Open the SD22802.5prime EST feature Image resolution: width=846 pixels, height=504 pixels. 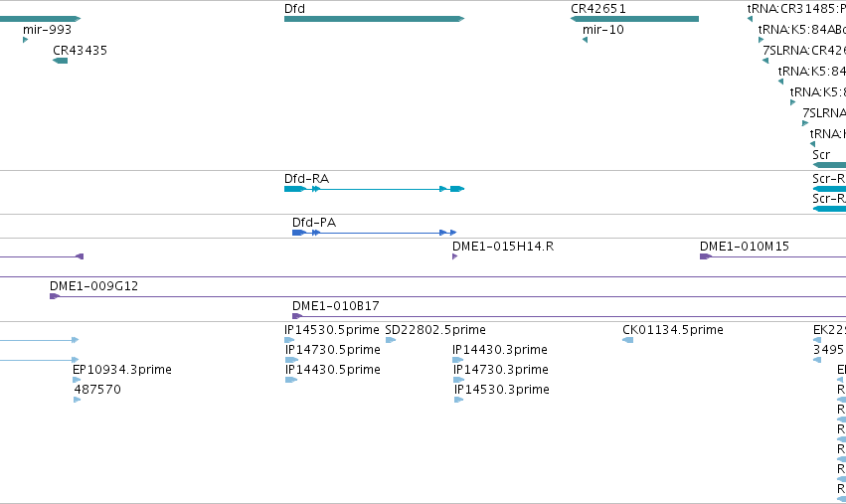[x=391, y=340]
